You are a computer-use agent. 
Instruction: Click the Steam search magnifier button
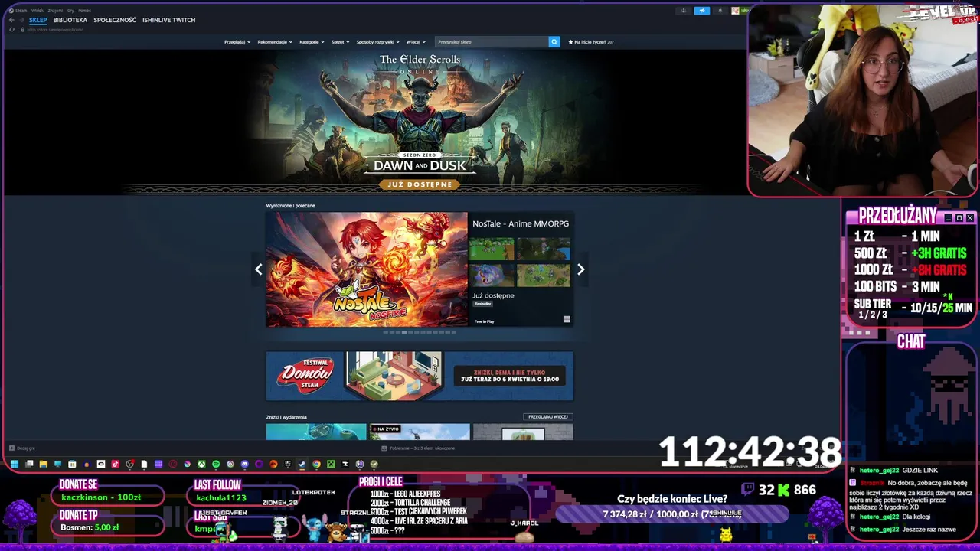pyautogui.click(x=554, y=42)
